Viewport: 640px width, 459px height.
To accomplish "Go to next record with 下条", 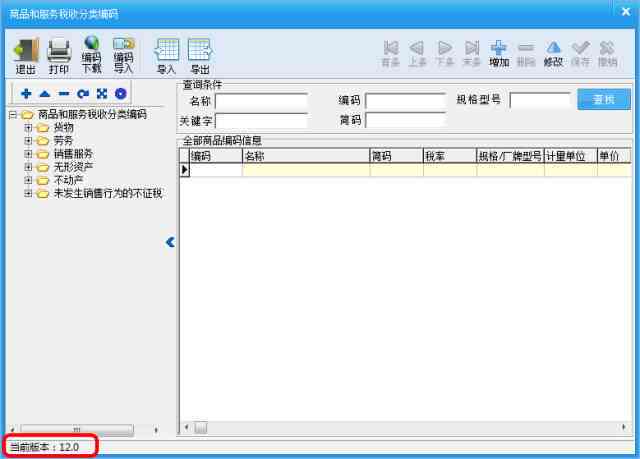I will (x=444, y=53).
